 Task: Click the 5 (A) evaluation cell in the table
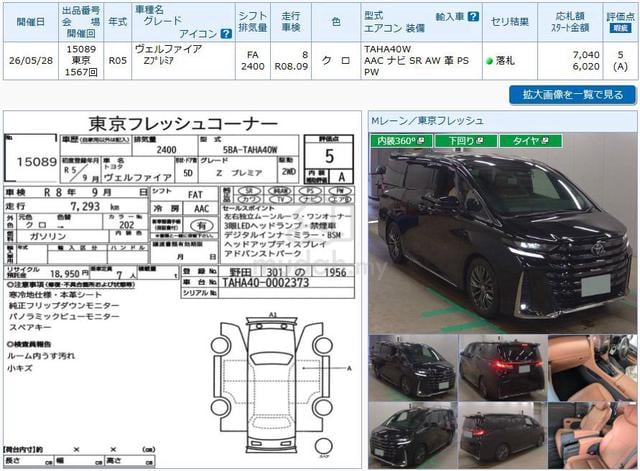(620, 61)
